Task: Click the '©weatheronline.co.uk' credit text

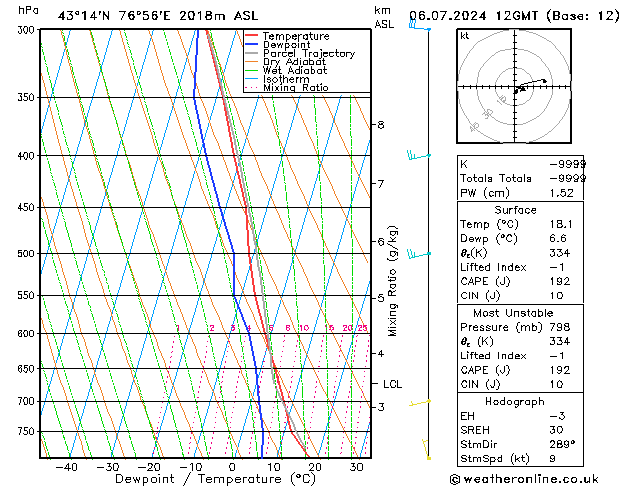Action: pos(524,479)
